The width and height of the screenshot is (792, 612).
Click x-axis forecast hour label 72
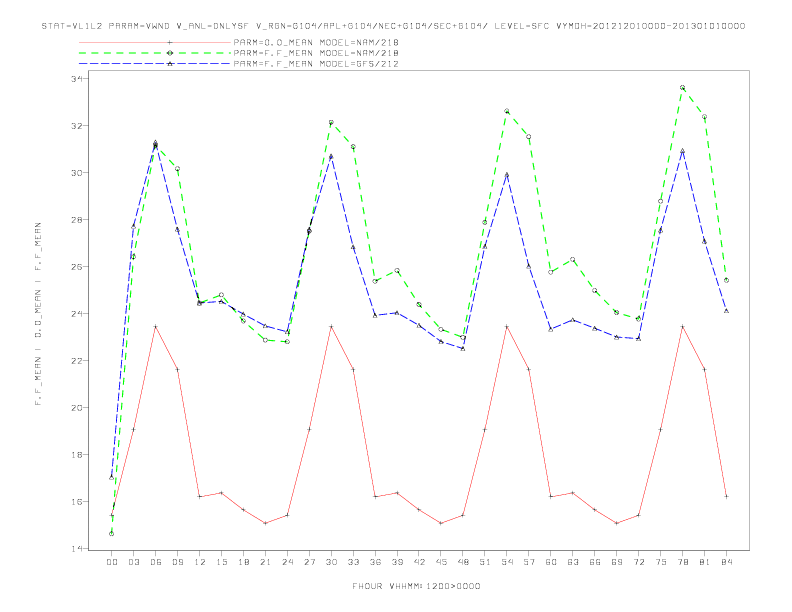tap(639, 562)
